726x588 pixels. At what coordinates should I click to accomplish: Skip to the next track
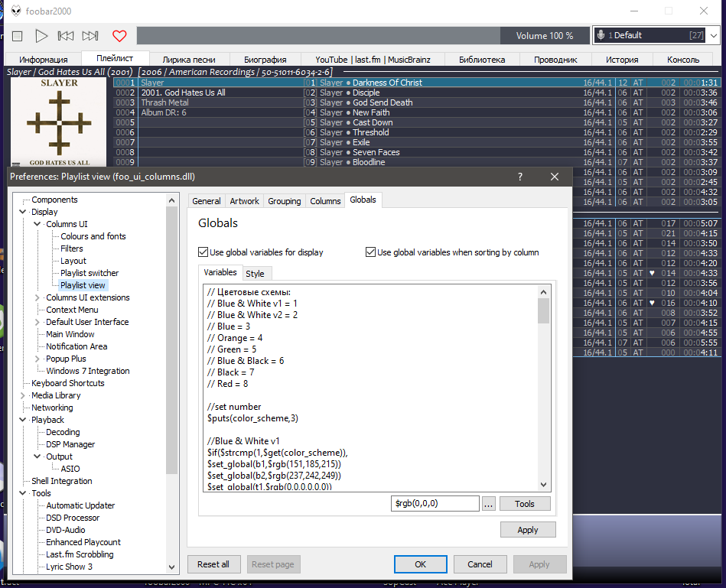click(90, 36)
